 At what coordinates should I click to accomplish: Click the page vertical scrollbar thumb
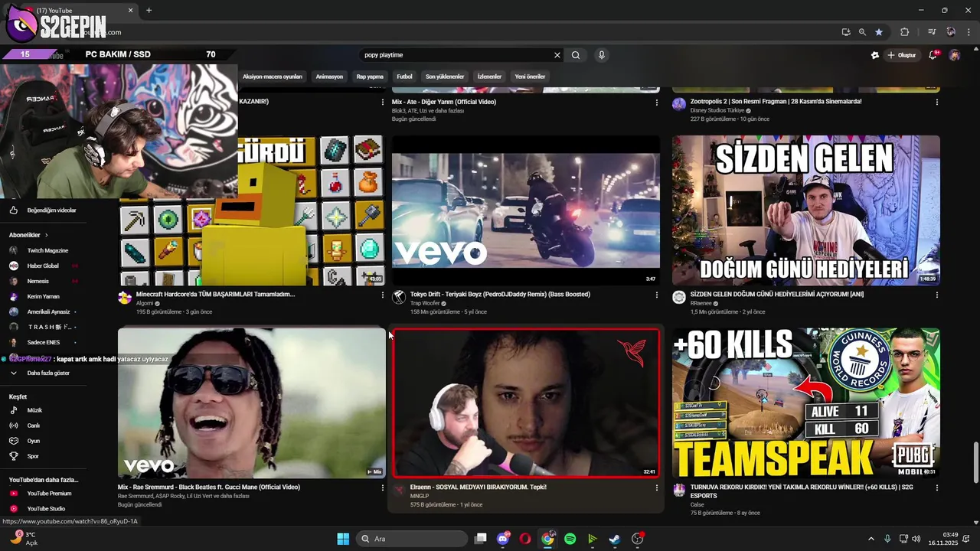click(x=975, y=463)
